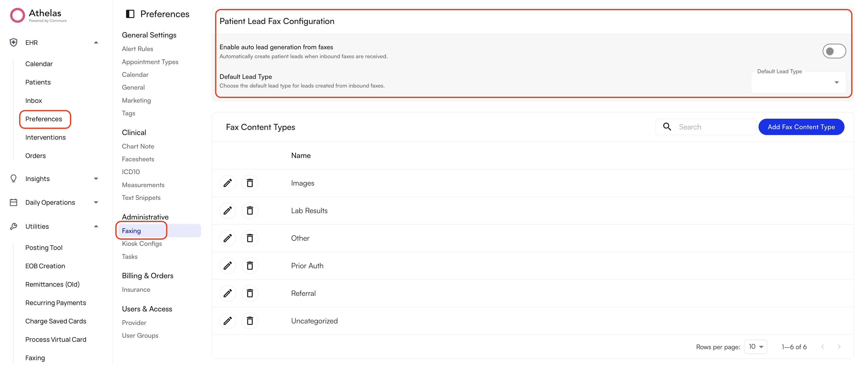Edit the Uncategorized content type
The height and width of the screenshot is (365, 868).
227,321
